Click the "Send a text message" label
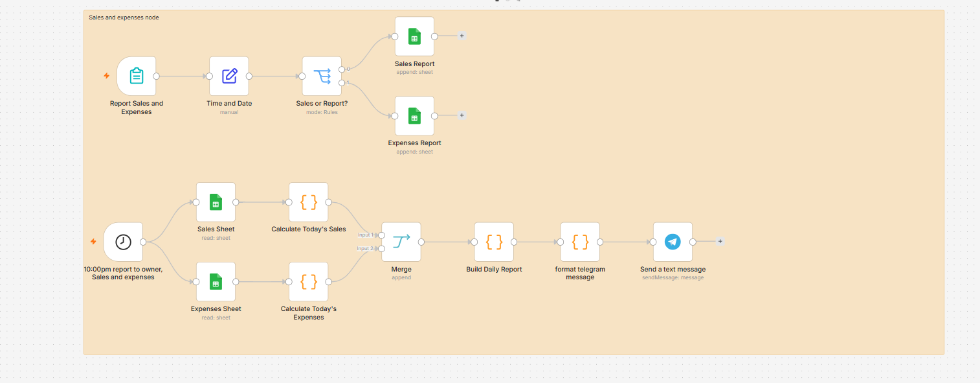 (x=673, y=270)
